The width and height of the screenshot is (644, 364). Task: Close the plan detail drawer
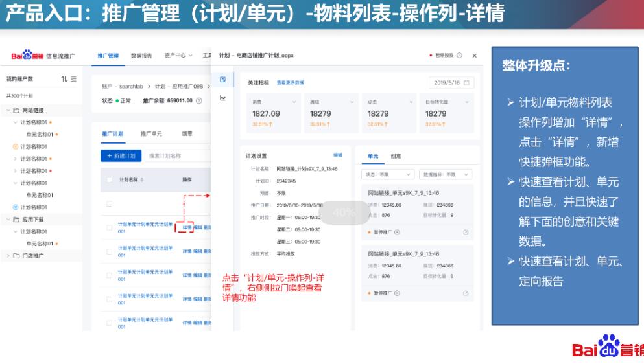(474, 56)
